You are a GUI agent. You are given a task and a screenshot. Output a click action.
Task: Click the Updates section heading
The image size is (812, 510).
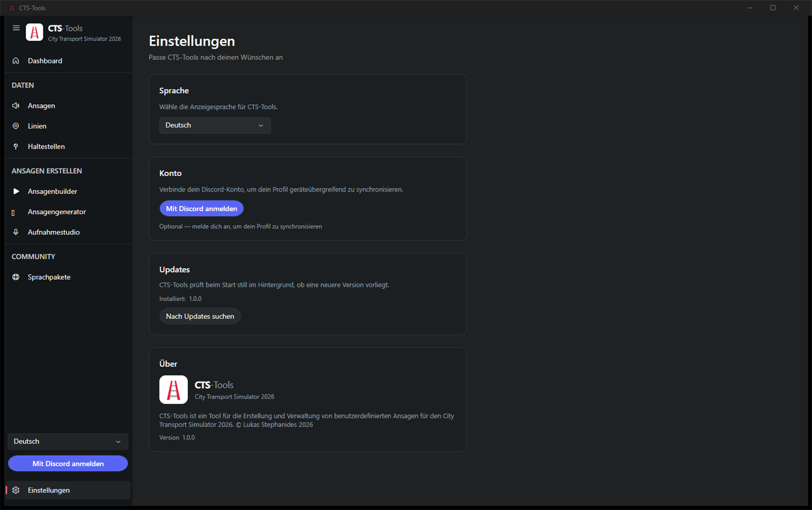(174, 269)
